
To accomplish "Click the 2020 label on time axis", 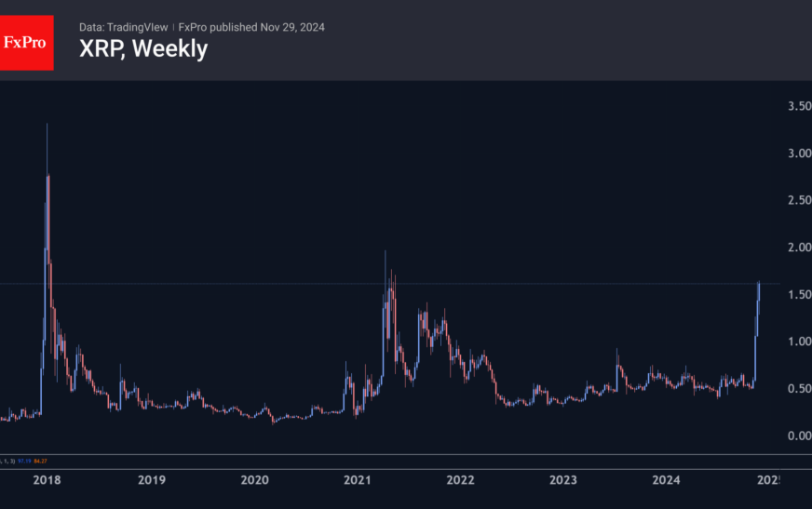I will [x=255, y=480].
